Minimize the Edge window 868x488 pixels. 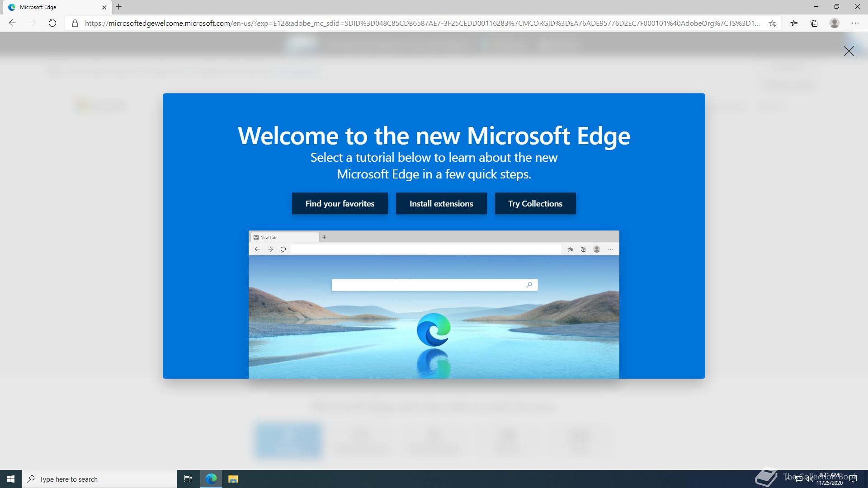[x=816, y=7]
